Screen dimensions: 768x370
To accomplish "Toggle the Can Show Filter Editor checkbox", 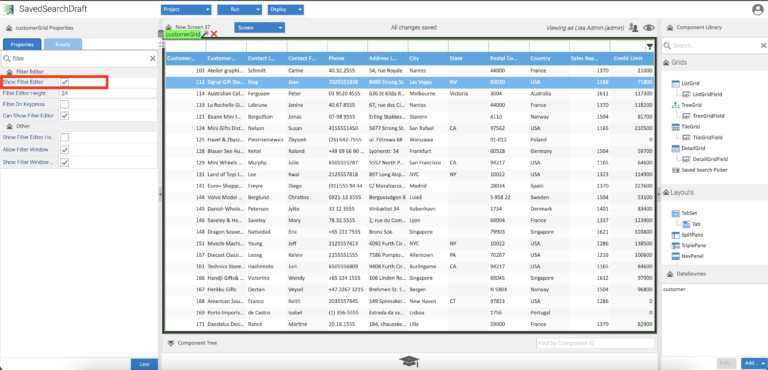I will (65, 116).
